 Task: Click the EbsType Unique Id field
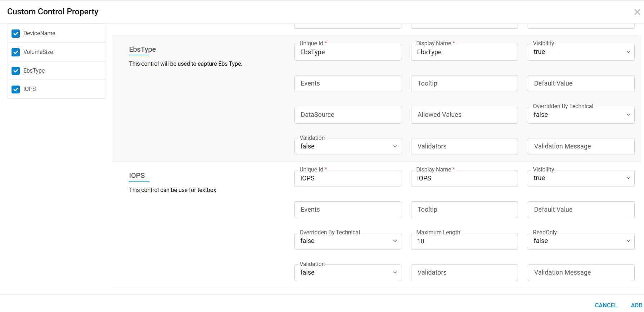347,52
